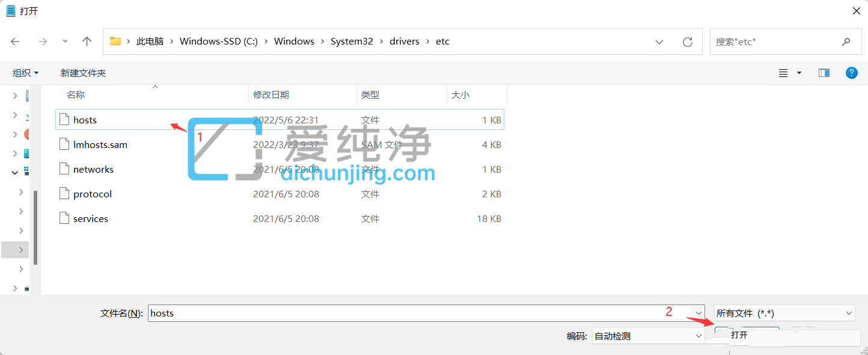
Task: Open the 组织 menu
Action: (x=25, y=72)
